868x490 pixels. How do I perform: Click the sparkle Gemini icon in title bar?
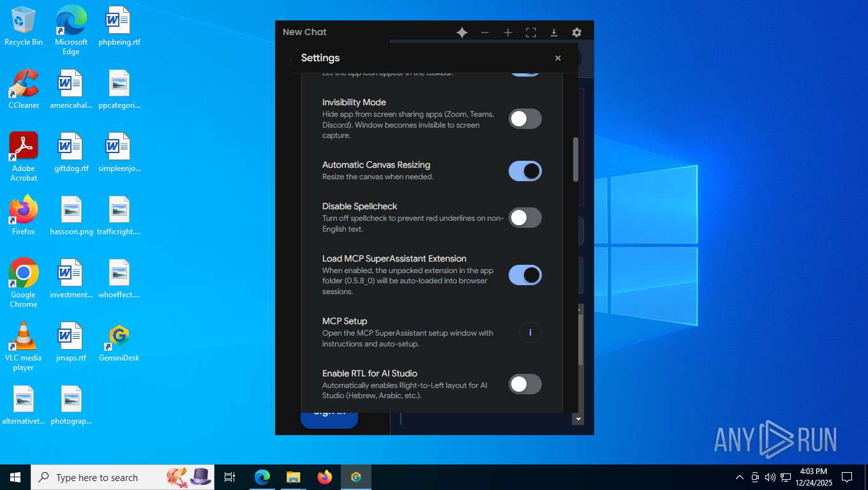tap(462, 33)
